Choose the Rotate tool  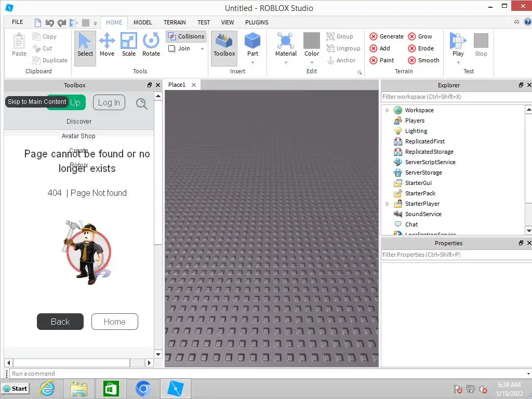151,45
